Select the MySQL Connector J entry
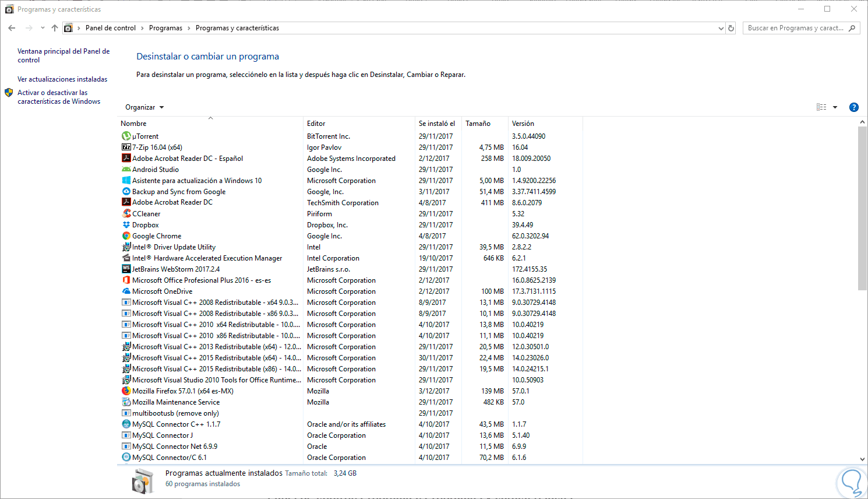This screenshot has height=499, width=868. [350, 435]
